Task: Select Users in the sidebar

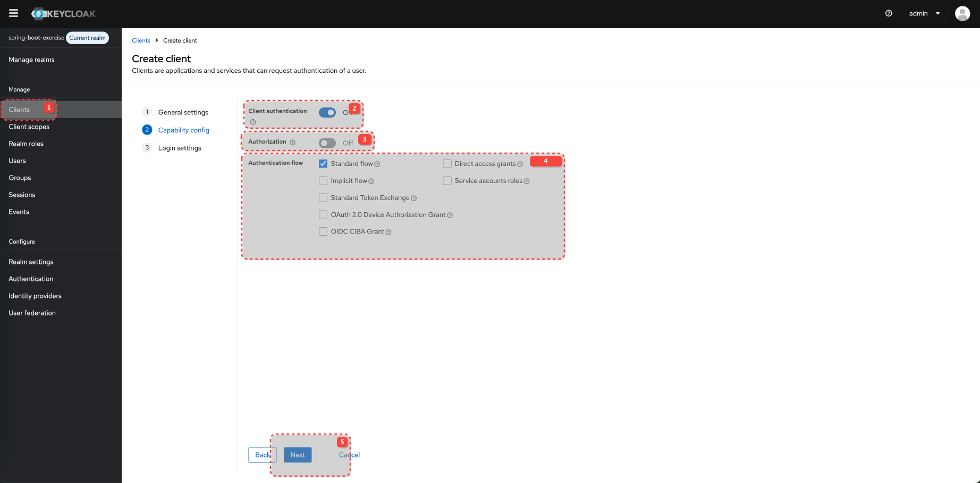Action: pyautogui.click(x=18, y=160)
